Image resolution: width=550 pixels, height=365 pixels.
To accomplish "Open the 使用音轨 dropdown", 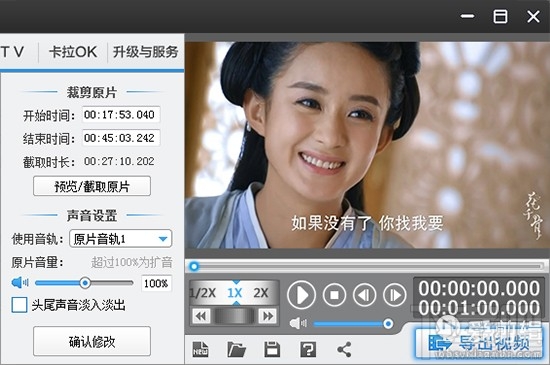I will coord(120,239).
